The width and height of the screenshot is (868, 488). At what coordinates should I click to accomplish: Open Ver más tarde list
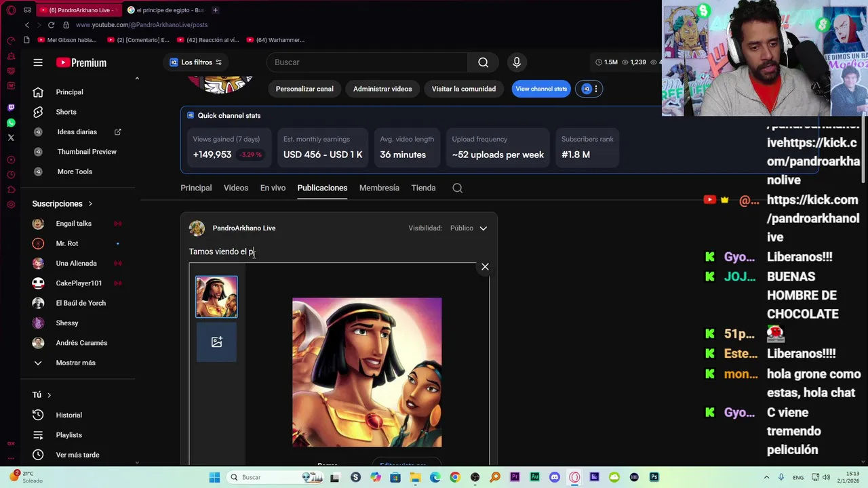(x=77, y=455)
